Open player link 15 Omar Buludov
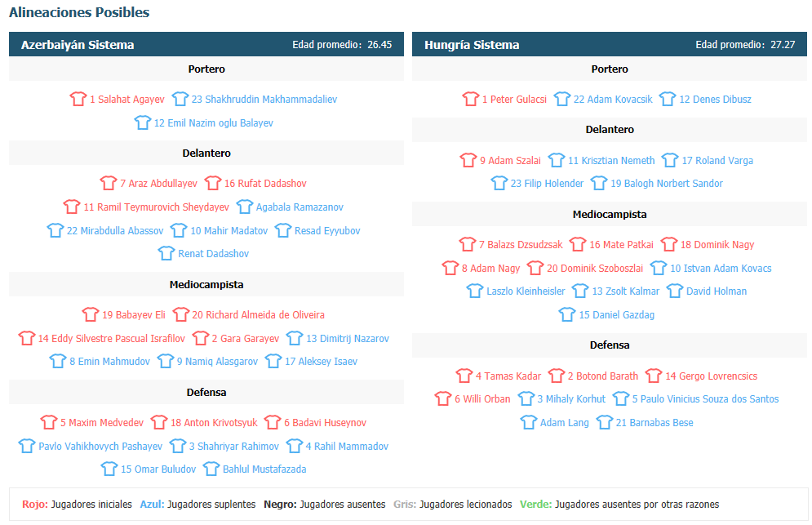Viewport: 812px width, 525px height. (x=158, y=469)
